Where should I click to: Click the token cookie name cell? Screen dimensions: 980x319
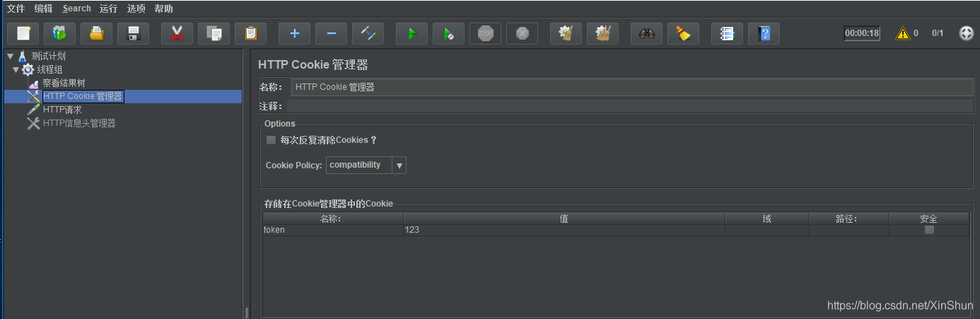pyautogui.click(x=333, y=230)
